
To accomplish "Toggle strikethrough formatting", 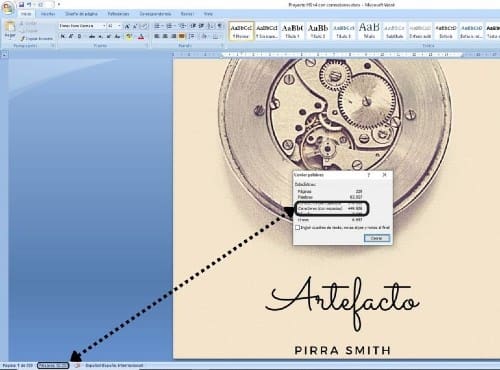I will 92,36.
